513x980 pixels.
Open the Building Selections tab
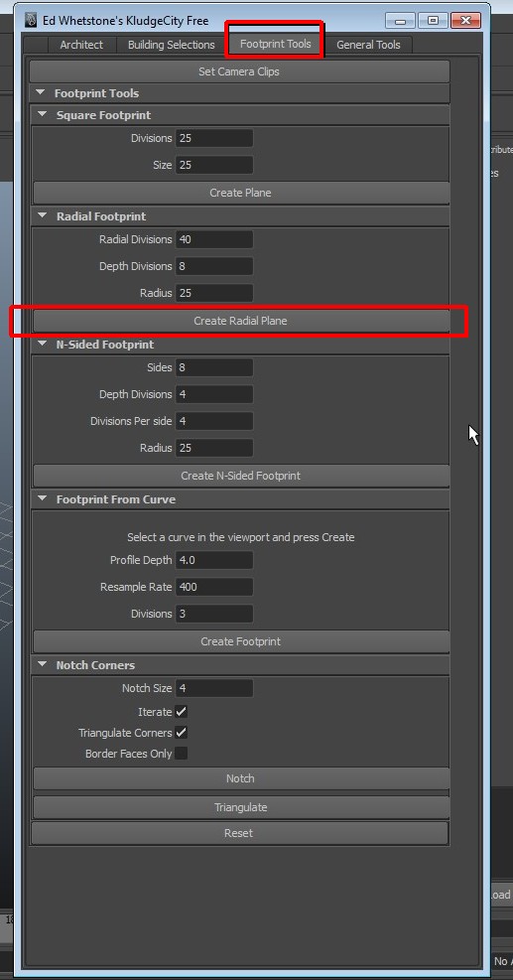[x=172, y=45]
